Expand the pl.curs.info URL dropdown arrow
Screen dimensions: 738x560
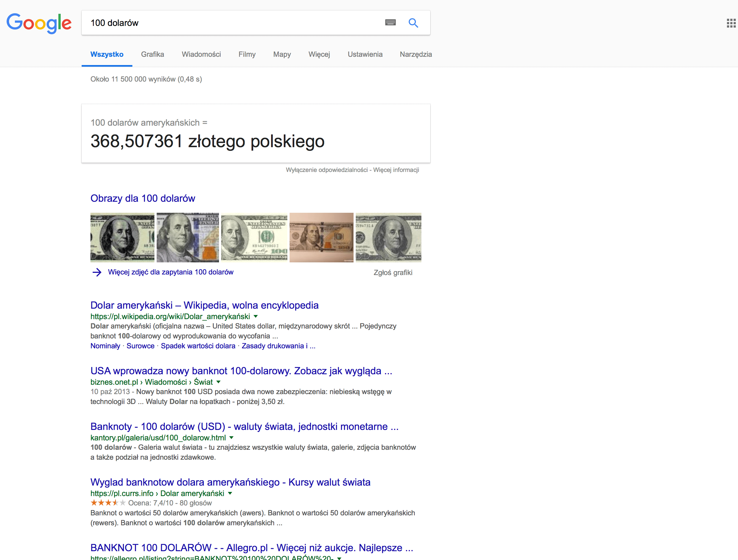pyautogui.click(x=230, y=493)
